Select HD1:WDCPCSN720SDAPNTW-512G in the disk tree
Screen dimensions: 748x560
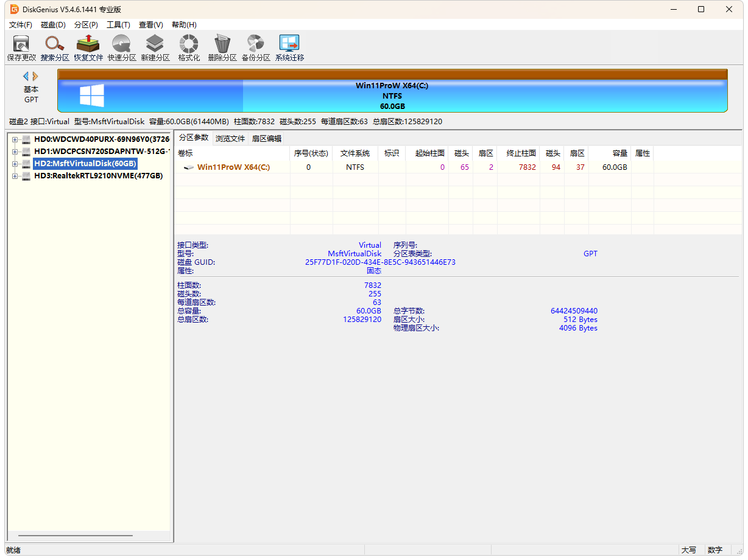point(102,152)
